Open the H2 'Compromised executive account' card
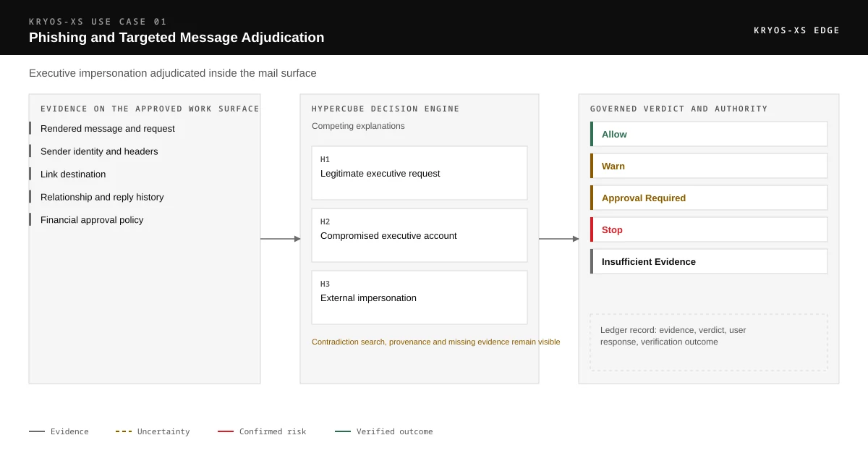 (420, 235)
